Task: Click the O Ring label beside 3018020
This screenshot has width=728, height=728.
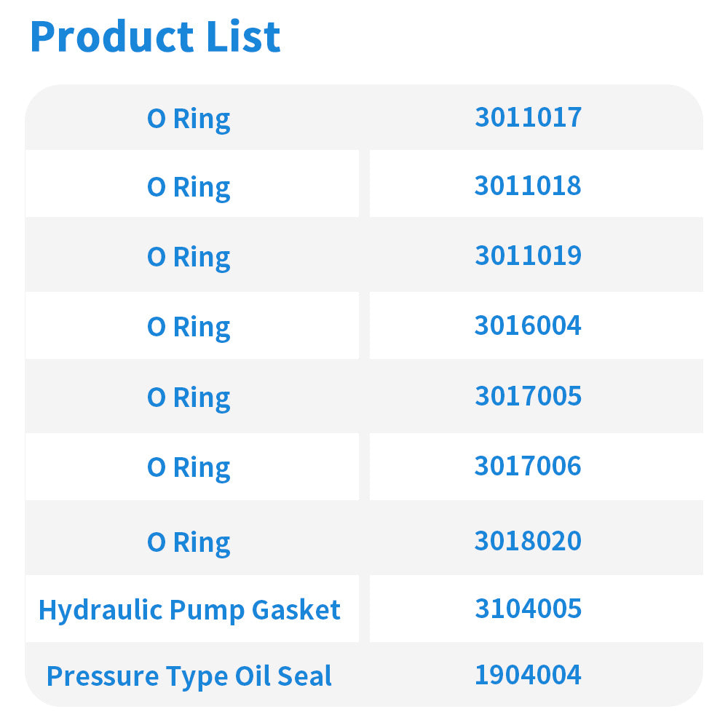Action: point(189,542)
